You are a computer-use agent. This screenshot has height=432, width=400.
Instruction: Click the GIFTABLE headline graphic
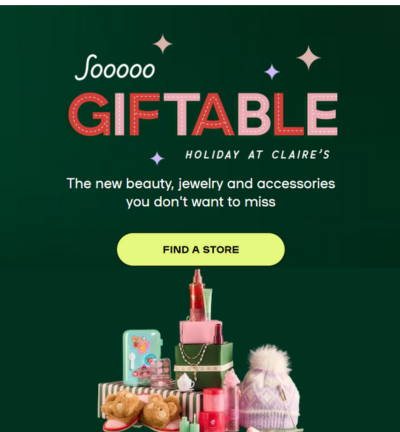pos(203,114)
